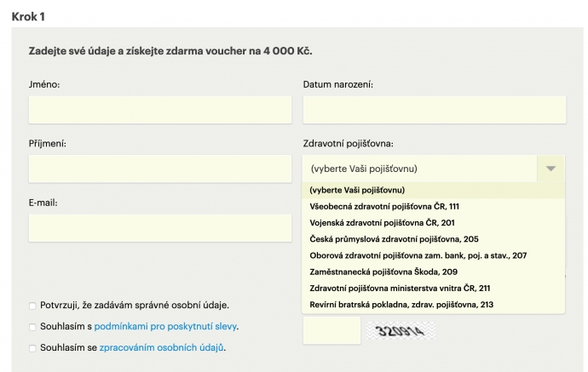Click the E-mail input field
The image size is (588, 372).
tap(160, 227)
